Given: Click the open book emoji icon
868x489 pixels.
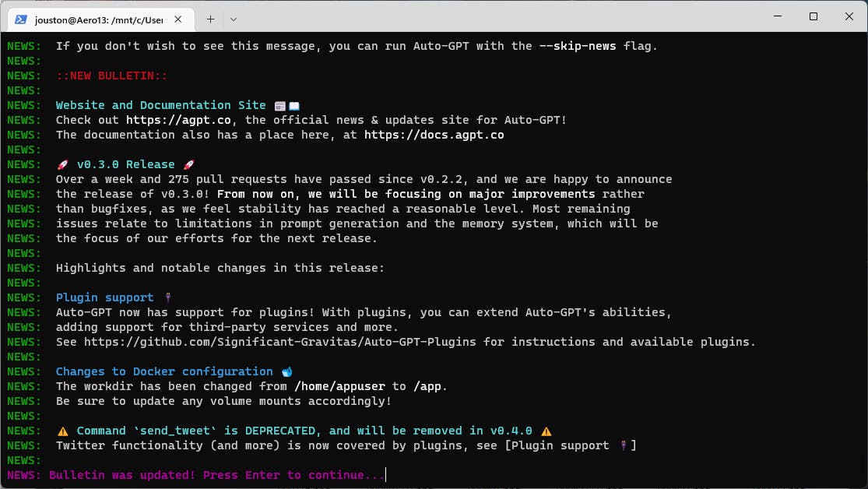Looking at the screenshot, I should 294,106.
